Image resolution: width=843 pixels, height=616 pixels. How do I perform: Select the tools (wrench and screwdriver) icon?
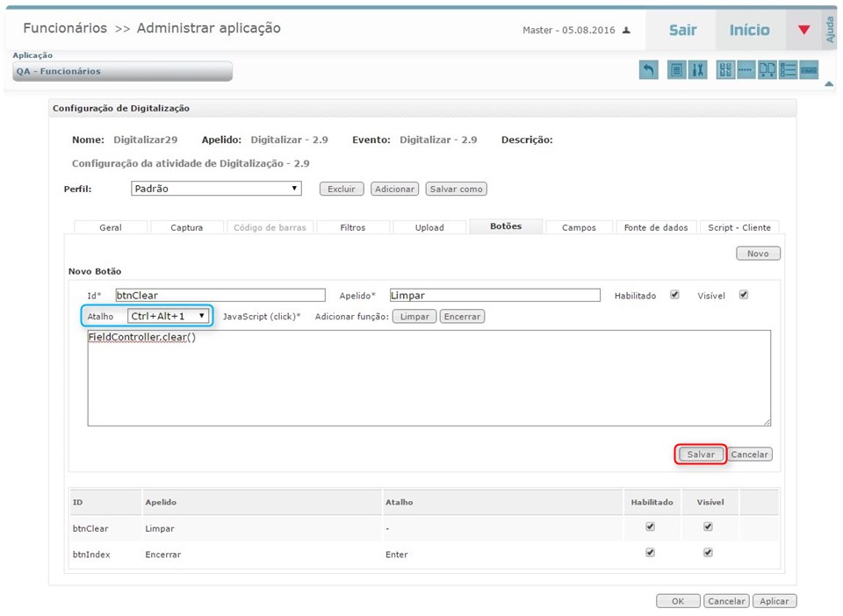(x=698, y=69)
